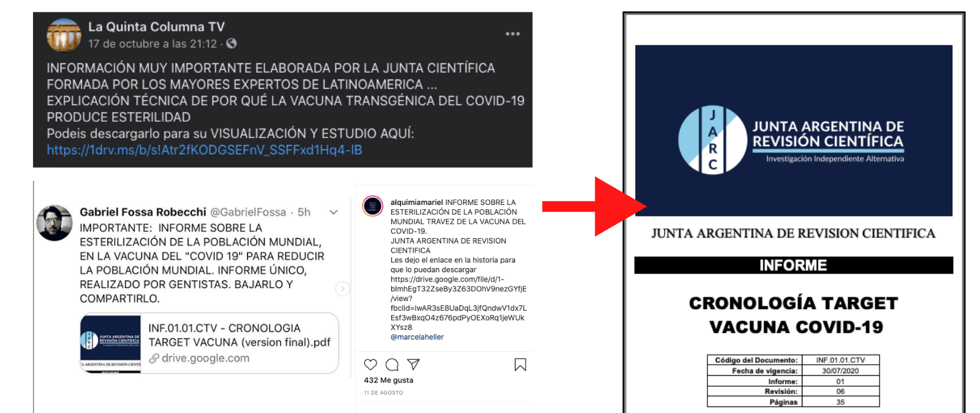Open the three-dot options on Facebook post
The width and height of the screenshot is (980, 413).
coord(513,34)
